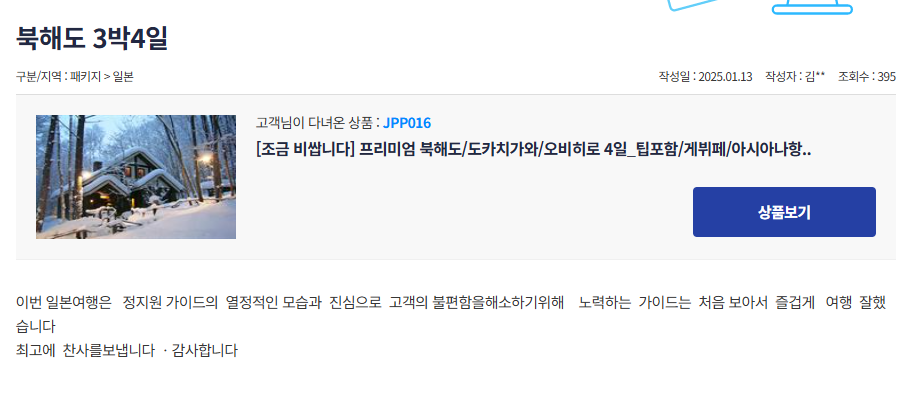
Task: Click the wrapped 습니다 line of review
Action: 35,327
